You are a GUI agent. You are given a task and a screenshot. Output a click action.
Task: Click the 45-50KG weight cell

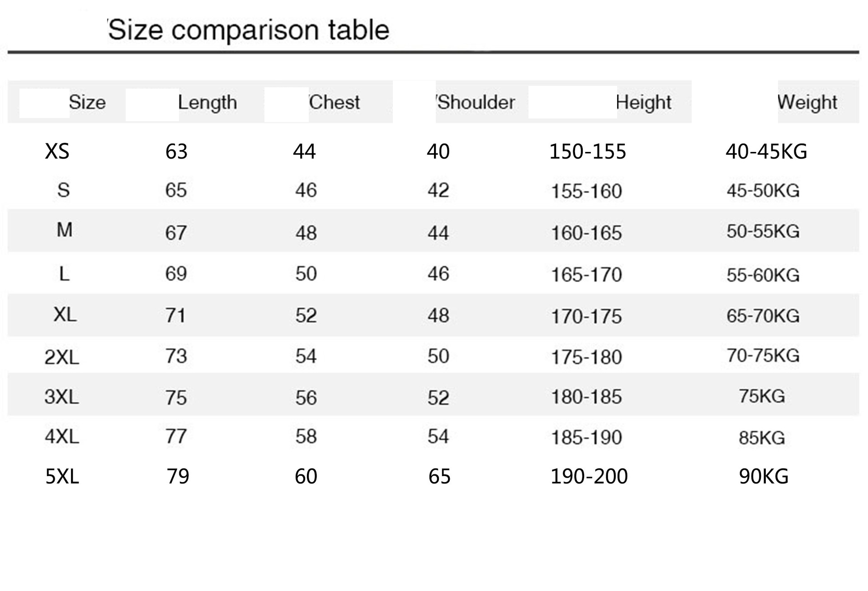pyautogui.click(x=763, y=191)
